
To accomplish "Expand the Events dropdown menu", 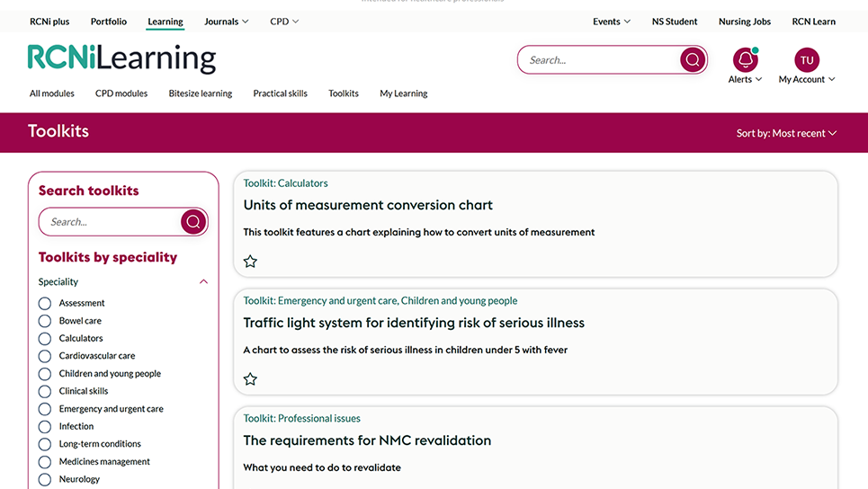I will [x=612, y=22].
